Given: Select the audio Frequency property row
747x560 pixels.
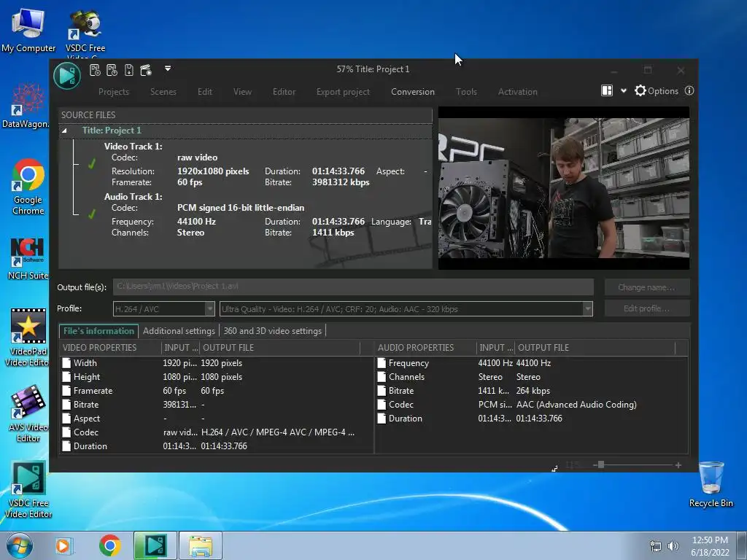Looking at the screenshot, I should click(532, 363).
